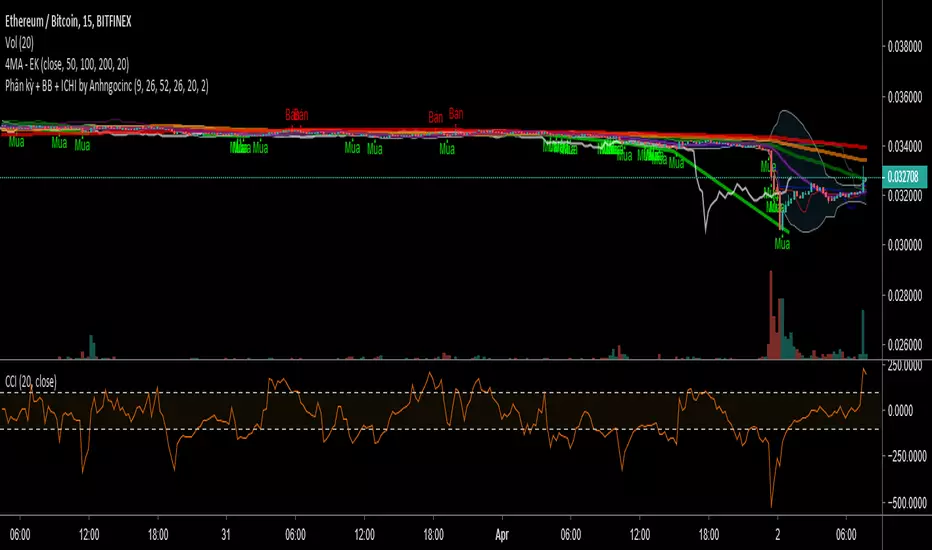Click the 0.038000 price axis label
This screenshot has height=550, width=932.
(905, 47)
